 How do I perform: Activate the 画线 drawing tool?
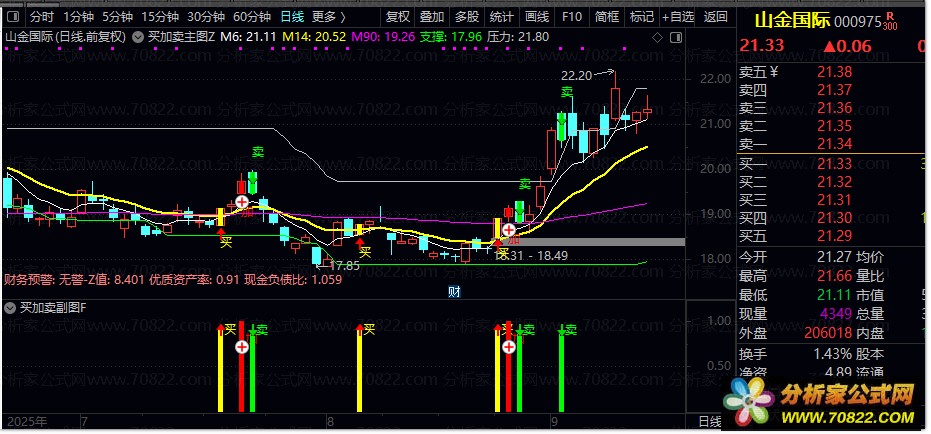(537, 17)
